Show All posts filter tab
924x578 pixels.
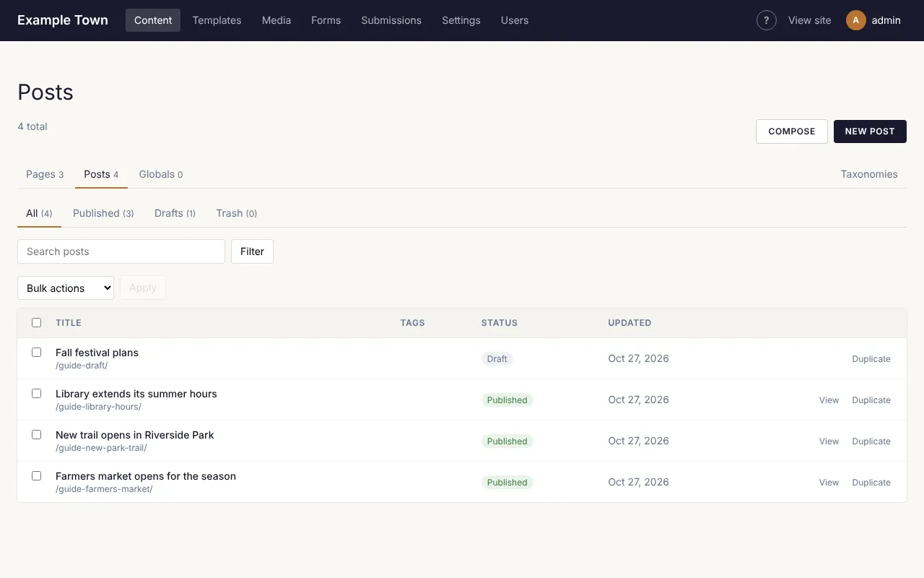pyautogui.click(x=39, y=213)
